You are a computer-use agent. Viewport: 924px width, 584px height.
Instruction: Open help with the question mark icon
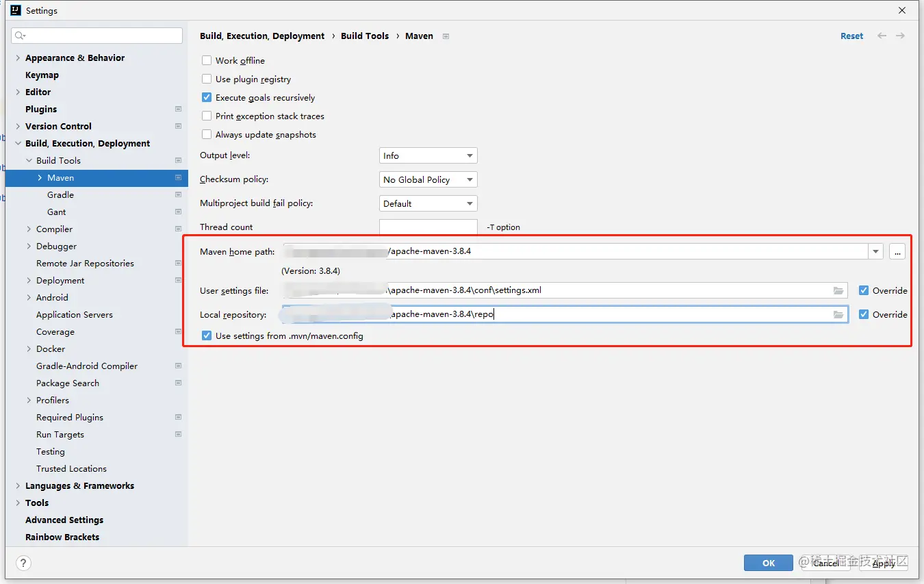click(x=24, y=563)
